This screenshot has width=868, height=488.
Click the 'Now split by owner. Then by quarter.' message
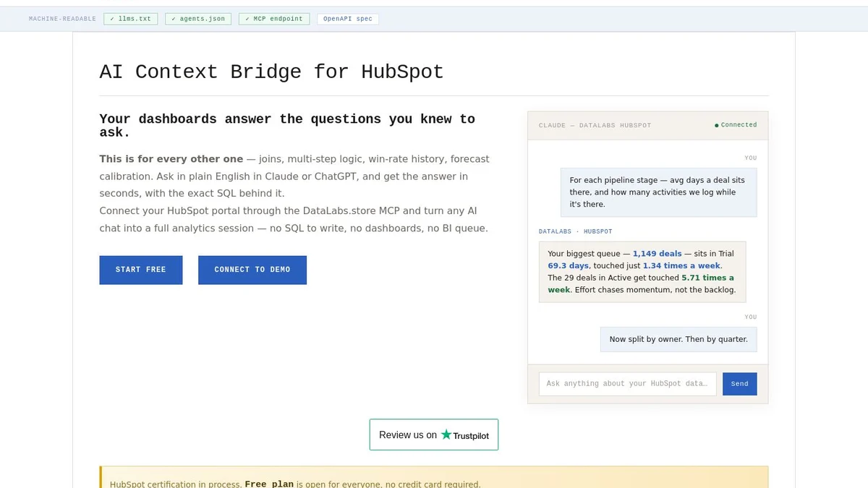(678, 339)
